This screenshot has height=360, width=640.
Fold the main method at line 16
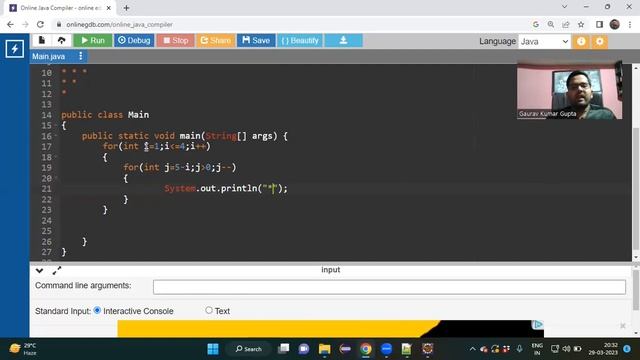56,136
